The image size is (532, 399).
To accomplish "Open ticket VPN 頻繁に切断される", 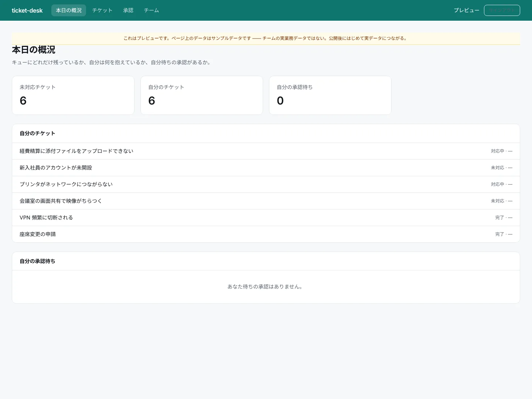I will tap(266, 218).
